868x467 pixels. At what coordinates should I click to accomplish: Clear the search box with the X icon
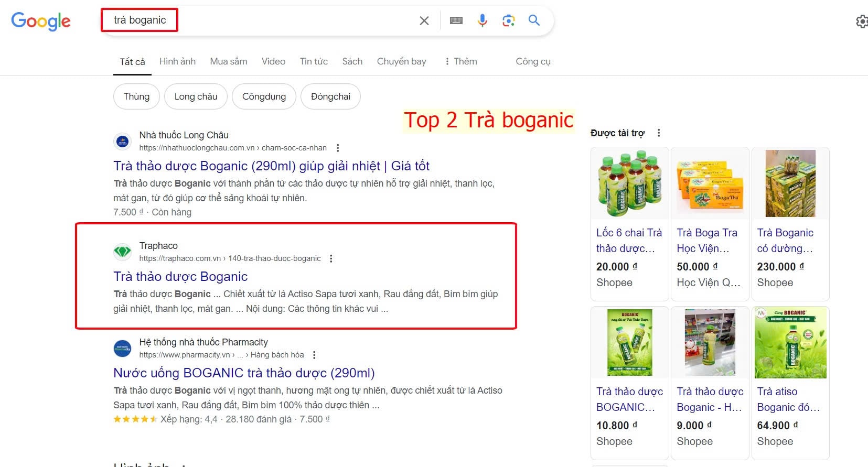point(424,20)
